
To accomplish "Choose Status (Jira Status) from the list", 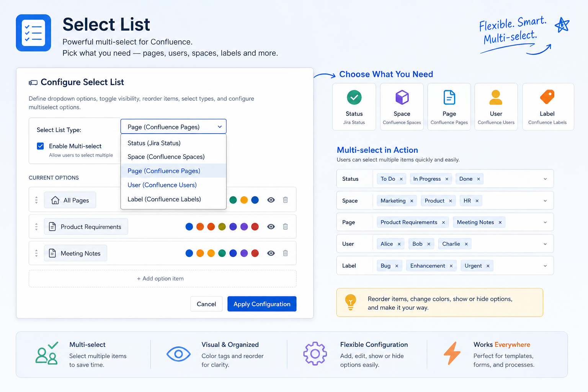I will click(173, 143).
